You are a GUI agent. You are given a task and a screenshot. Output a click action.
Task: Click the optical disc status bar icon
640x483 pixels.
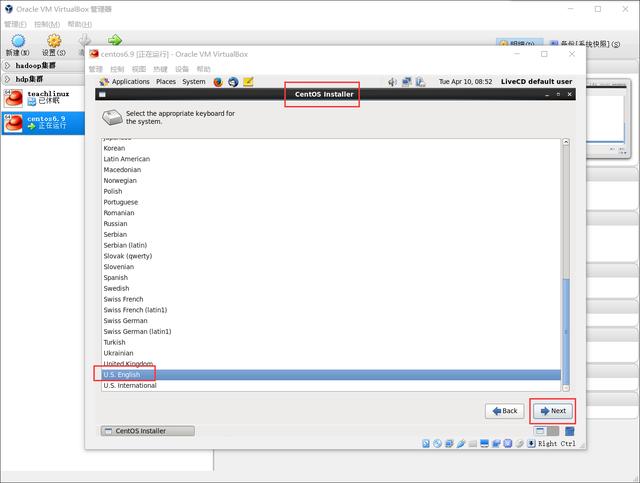437,443
